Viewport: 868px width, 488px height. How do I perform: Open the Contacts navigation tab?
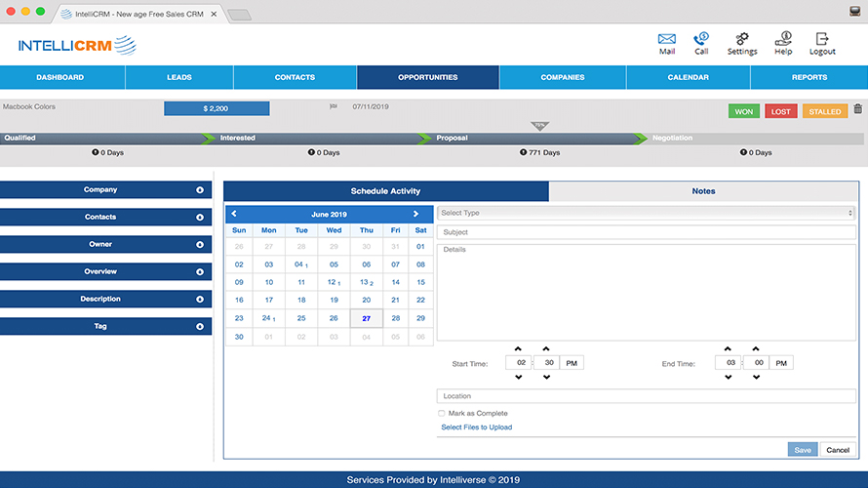295,77
